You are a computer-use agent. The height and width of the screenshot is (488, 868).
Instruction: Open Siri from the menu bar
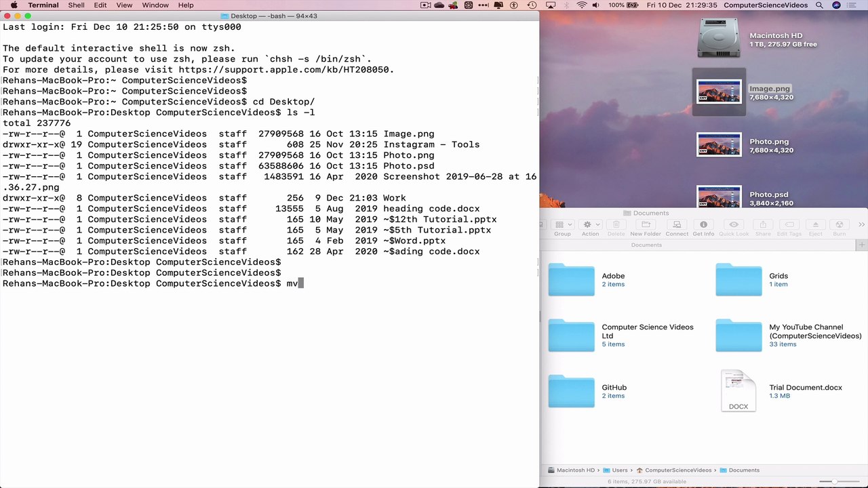(x=837, y=5)
